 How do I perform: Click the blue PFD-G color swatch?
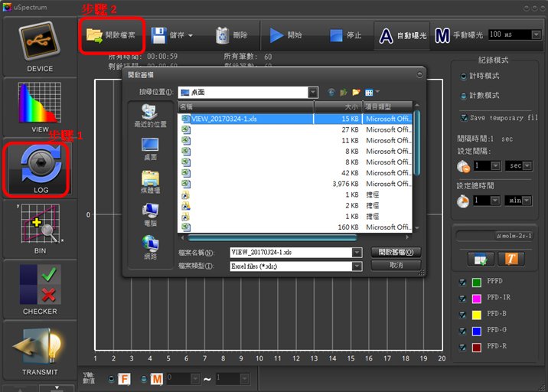tap(477, 331)
